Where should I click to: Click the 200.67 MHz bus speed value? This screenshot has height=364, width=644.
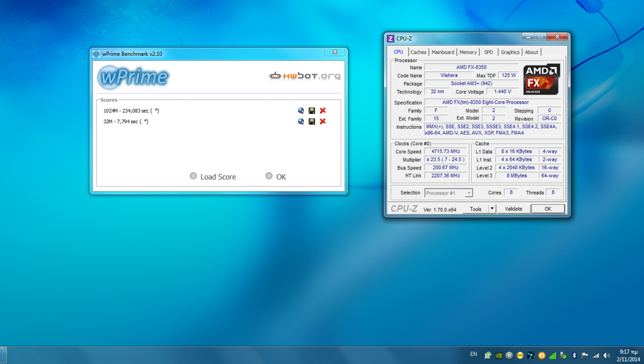point(445,168)
